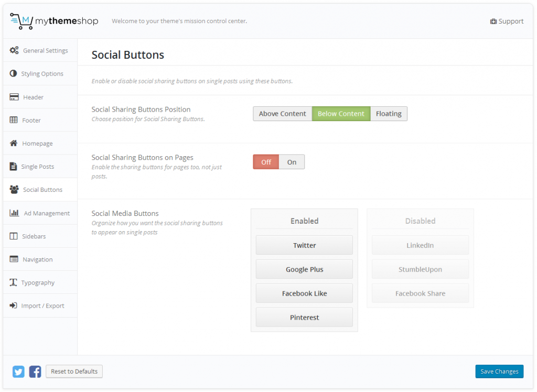Save Changes with the blue button
Image resolution: width=537 pixels, height=392 pixels.
coord(499,371)
